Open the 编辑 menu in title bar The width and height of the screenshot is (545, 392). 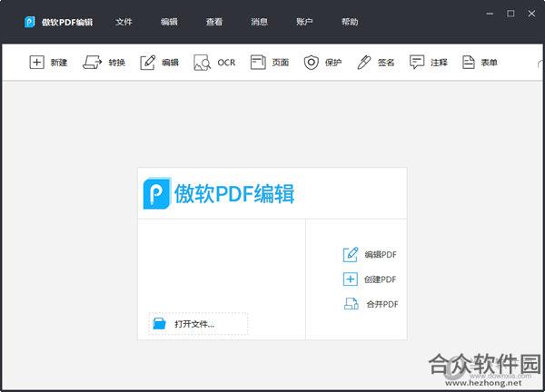point(169,22)
